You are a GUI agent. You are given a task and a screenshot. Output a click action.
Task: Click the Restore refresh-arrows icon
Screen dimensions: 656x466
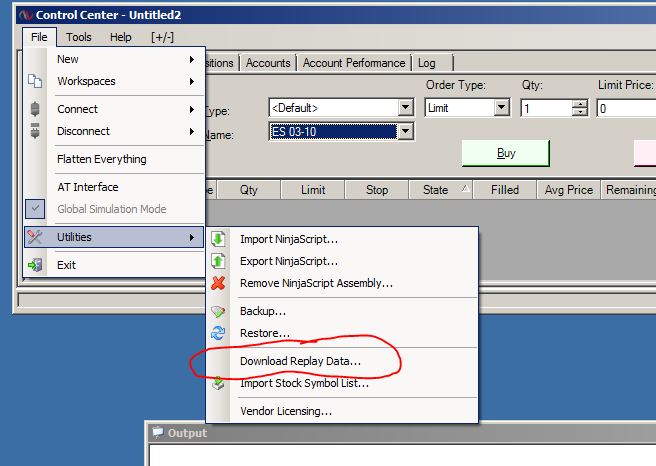pyautogui.click(x=218, y=333)
